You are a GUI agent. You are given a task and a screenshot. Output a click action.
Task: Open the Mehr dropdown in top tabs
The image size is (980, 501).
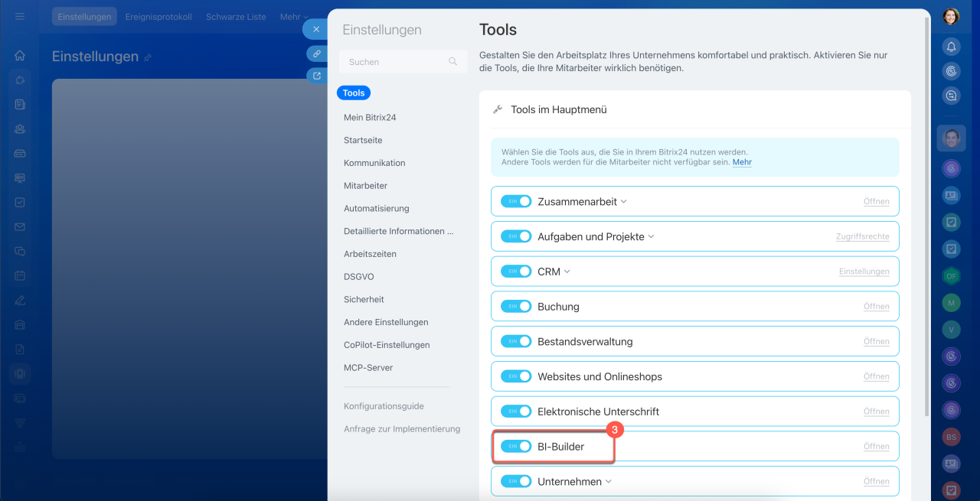(x=295, y=16)
